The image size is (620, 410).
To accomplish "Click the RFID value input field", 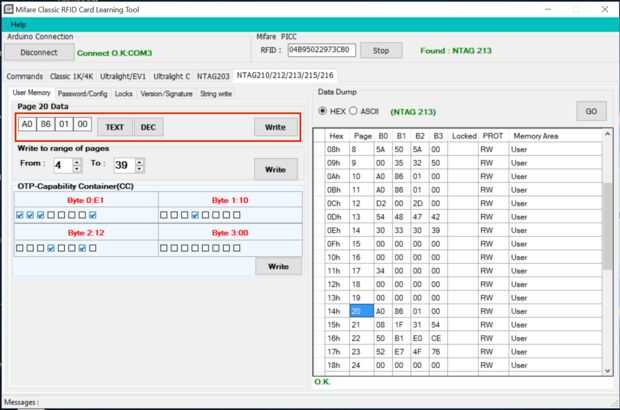I will pos(321,50).
